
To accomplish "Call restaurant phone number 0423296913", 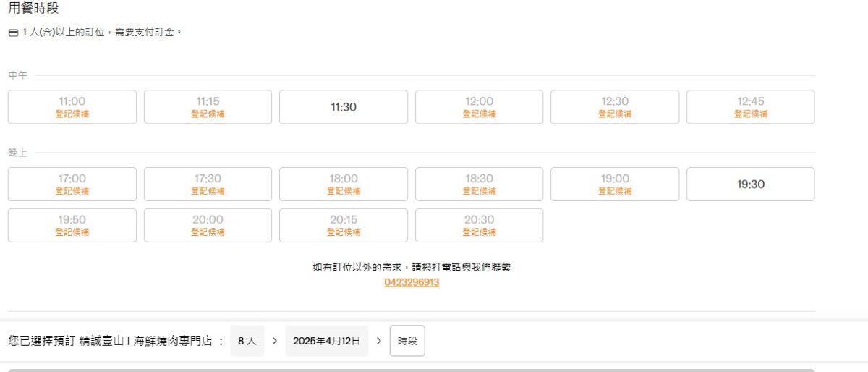I will [412, 283].
